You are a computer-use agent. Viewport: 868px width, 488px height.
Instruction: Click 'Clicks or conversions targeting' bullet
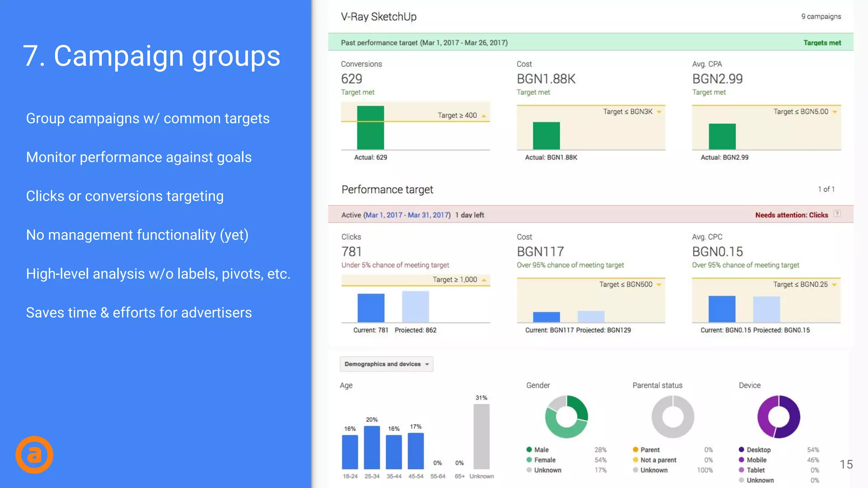(x=125, y=196)
